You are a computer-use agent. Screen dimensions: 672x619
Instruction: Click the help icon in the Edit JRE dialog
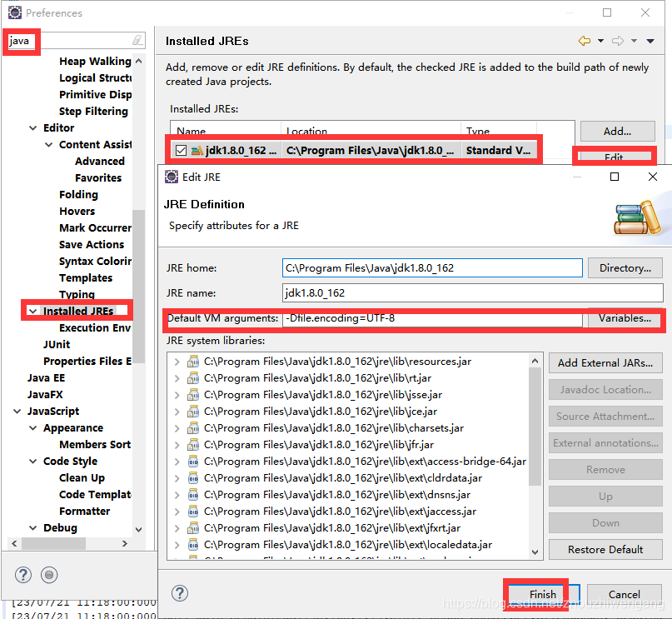point(182,594)
